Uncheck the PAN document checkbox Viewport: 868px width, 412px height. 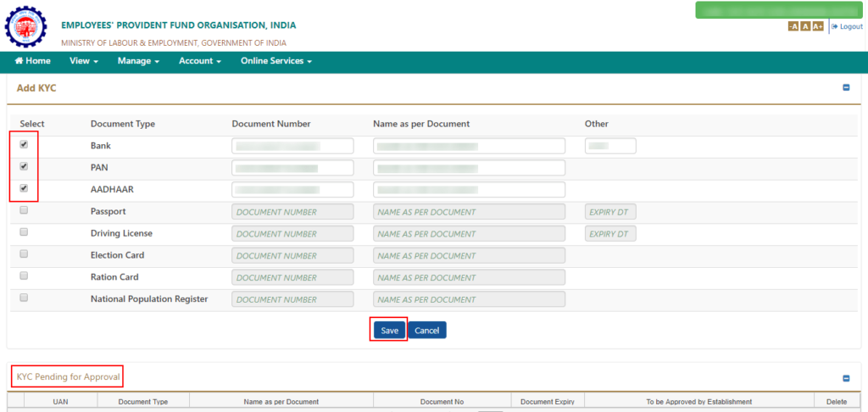click(x=24, y=166)
